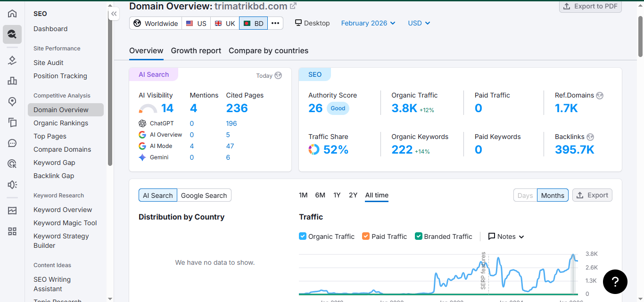Click the megaphone icon in the left rail
The image size is (644, 302).
click(12, 185)
